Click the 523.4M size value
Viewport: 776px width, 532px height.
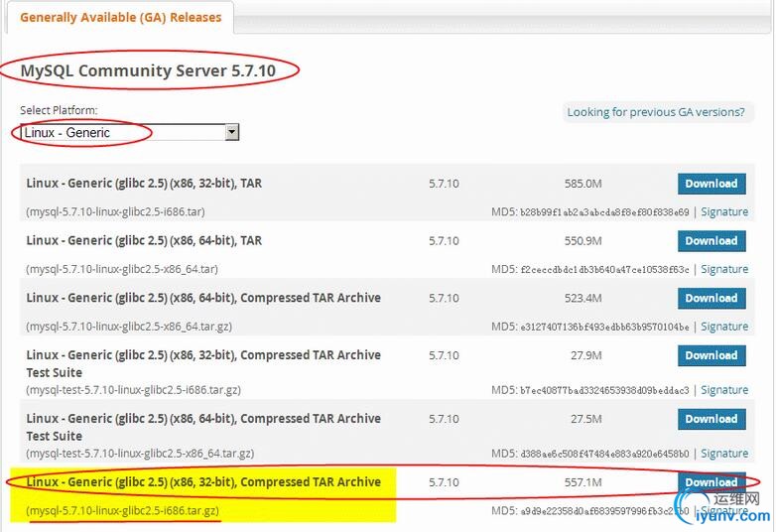(x=582, y=299)
